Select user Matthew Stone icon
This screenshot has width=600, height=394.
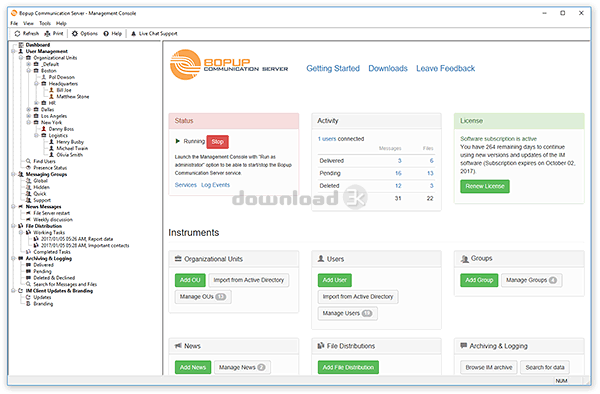point(51,97)
